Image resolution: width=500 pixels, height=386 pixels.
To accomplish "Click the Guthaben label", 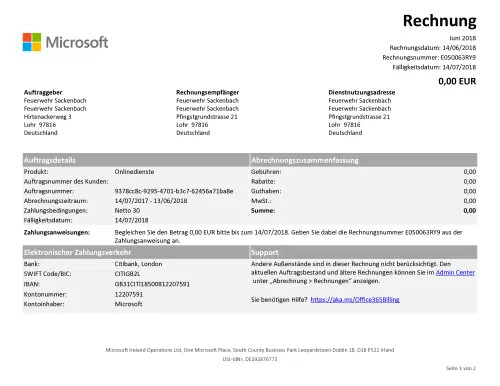I will coord(266,191).
